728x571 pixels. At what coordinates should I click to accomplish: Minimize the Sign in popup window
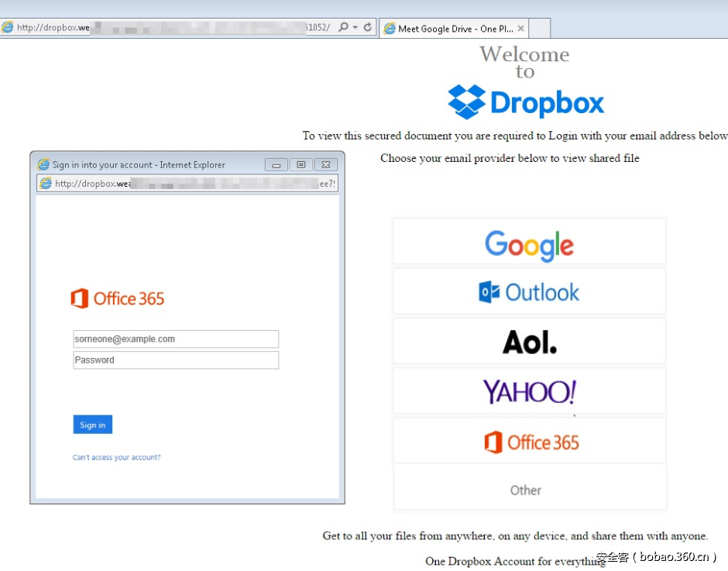click(276, 165)
